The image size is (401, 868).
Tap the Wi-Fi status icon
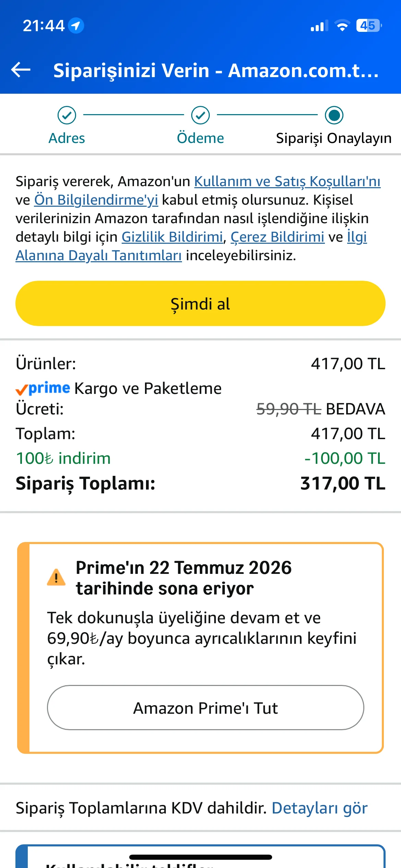342,26
